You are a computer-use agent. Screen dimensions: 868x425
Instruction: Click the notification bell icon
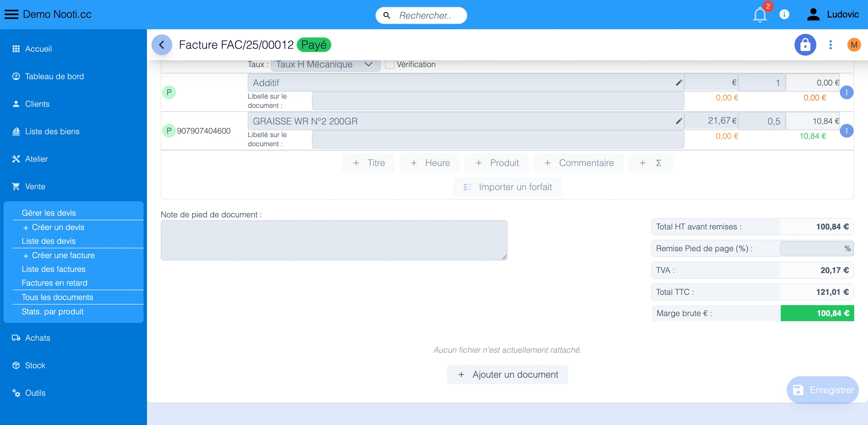coord(759,15)
